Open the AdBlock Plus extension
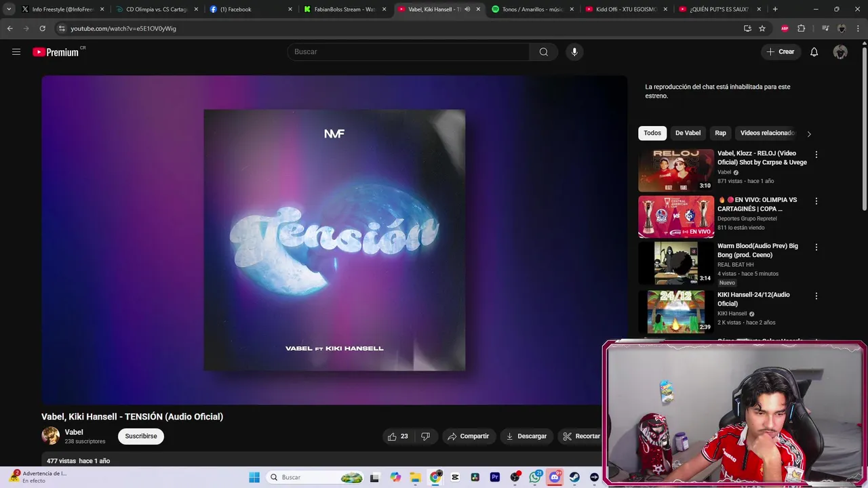868x488 pixels. (x=785, y=28)
